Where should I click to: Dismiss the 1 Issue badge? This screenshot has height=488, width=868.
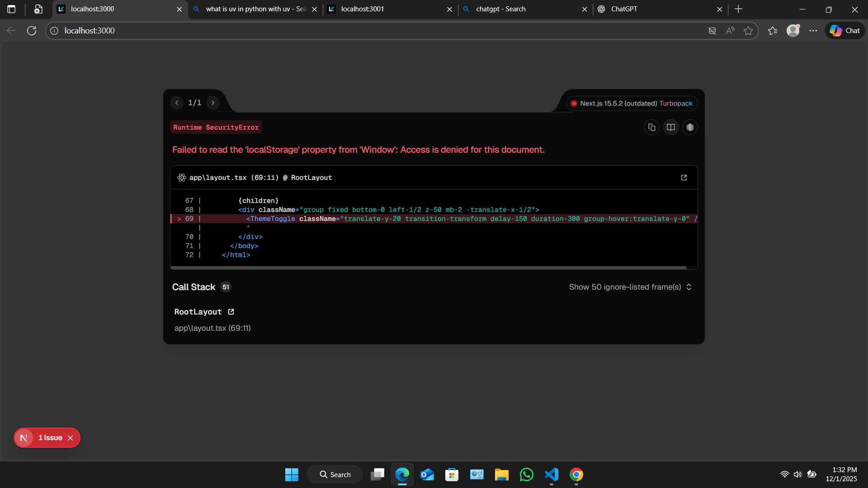click(71, 438)
